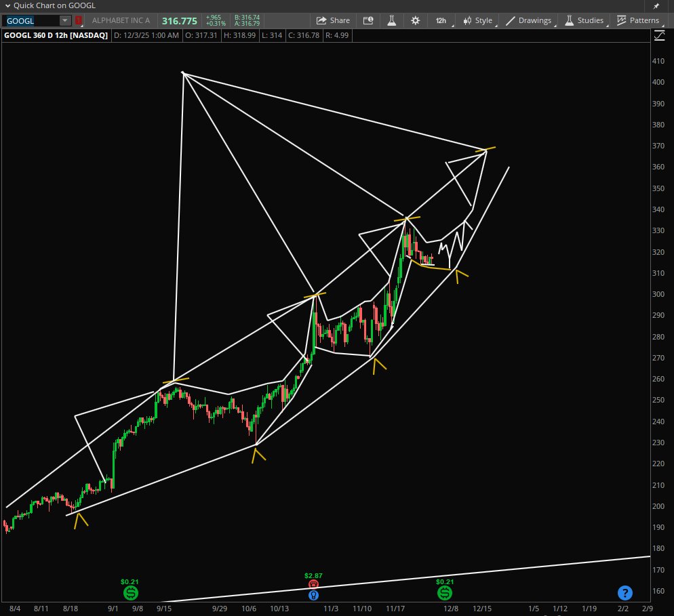Click the blue question mark event icon
The height and width of the screenshot is (616, 674).
point(624,592)
